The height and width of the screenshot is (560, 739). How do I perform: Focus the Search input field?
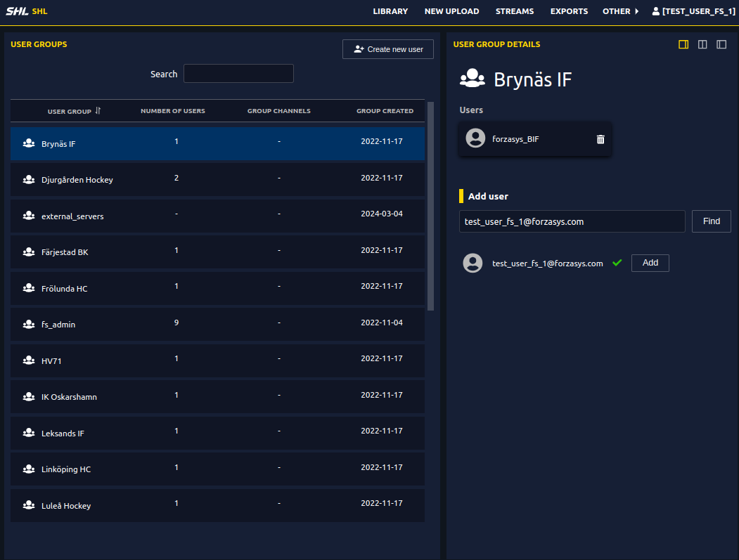[x=238, y=74]
